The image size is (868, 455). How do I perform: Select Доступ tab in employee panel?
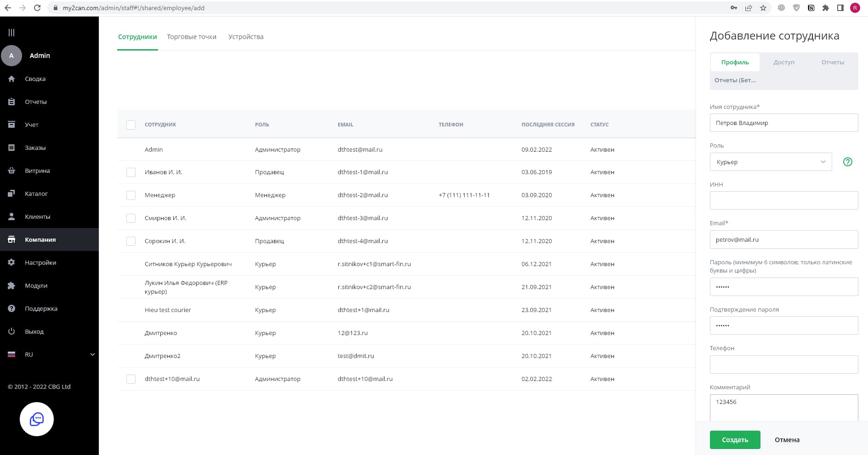coord(784,62)
